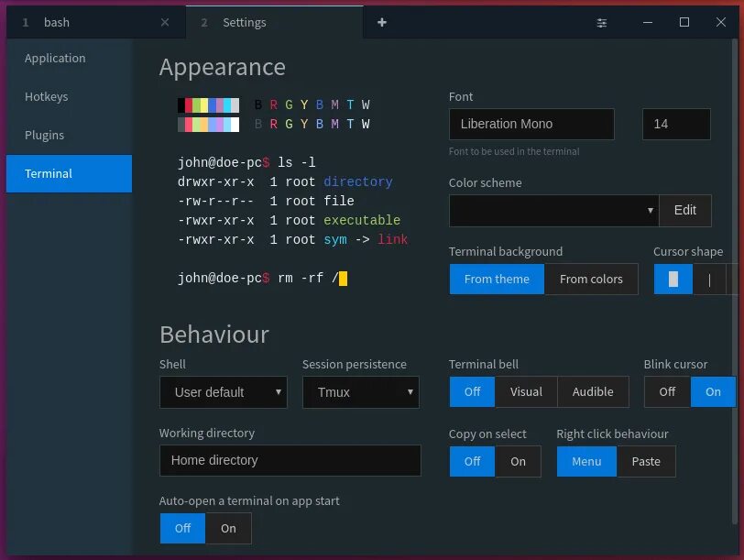Click the 'rm -rf /' command text
This screenshot has height=560, width=744.
tap(308, 278)
